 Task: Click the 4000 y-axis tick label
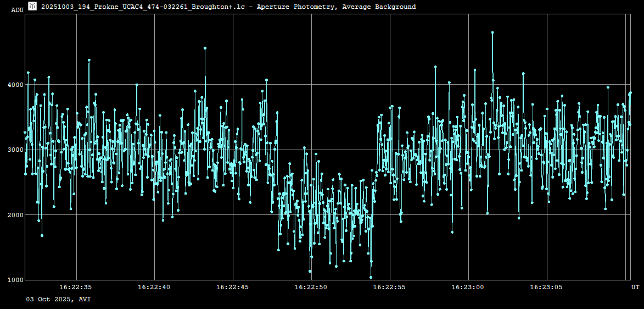(x=15, y=85)
